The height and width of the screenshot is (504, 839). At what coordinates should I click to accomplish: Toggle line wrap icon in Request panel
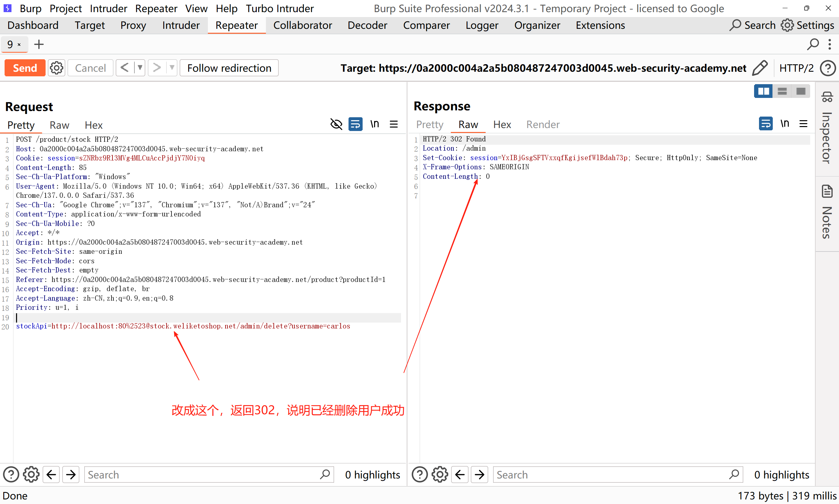(355, 124)
